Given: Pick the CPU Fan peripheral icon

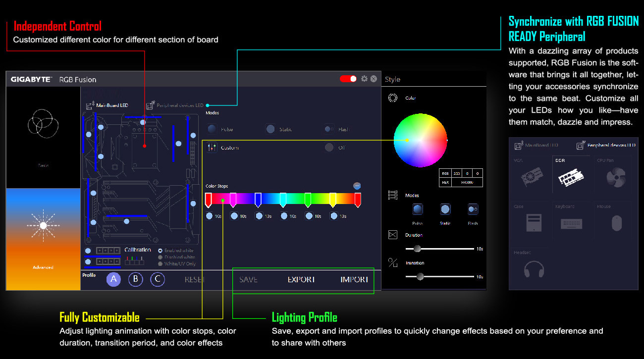Looking at the screenshot, I should (615, 177).
